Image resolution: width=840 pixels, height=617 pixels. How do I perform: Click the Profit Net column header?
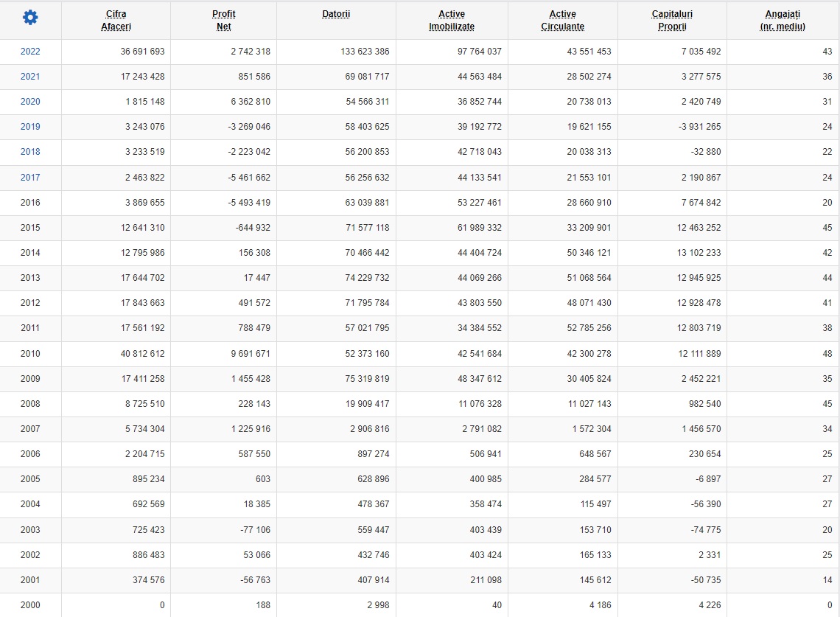[x=224, y=20]
